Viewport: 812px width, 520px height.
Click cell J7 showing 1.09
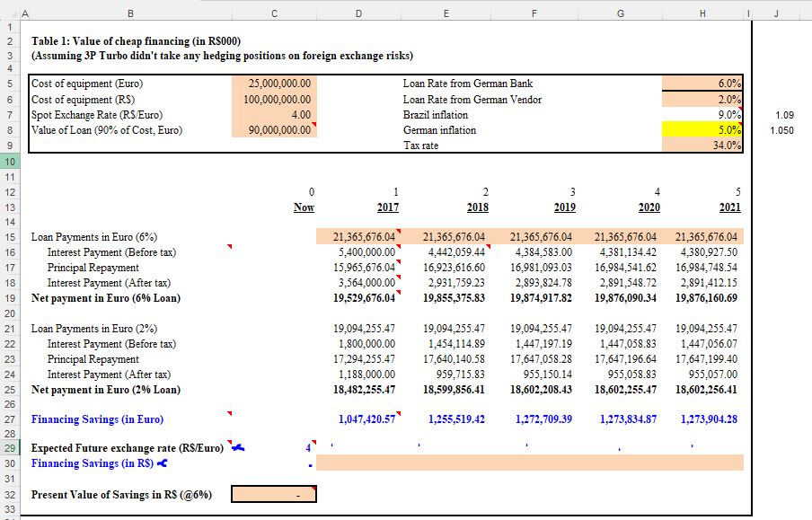[776, 114]
